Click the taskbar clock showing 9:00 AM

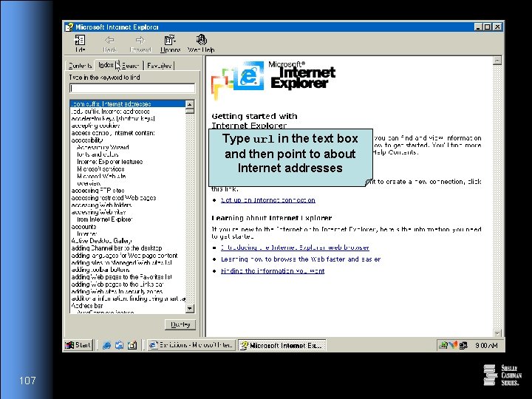click(486, 345)
